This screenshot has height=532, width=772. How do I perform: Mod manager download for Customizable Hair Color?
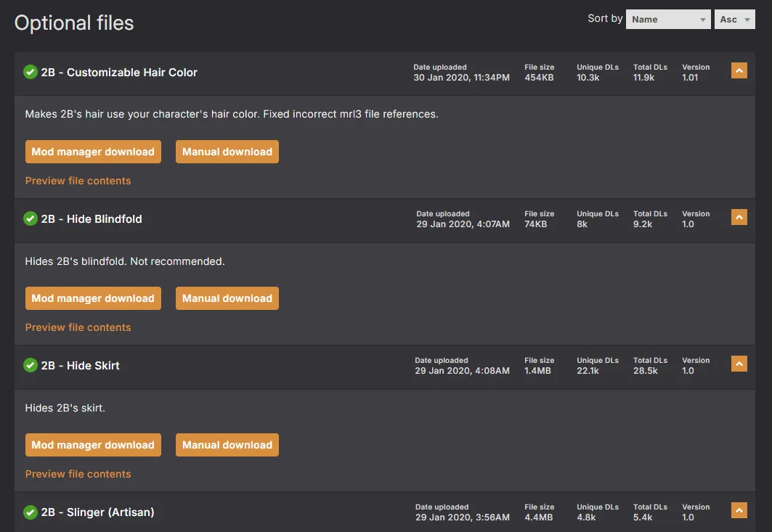[93, 152]
